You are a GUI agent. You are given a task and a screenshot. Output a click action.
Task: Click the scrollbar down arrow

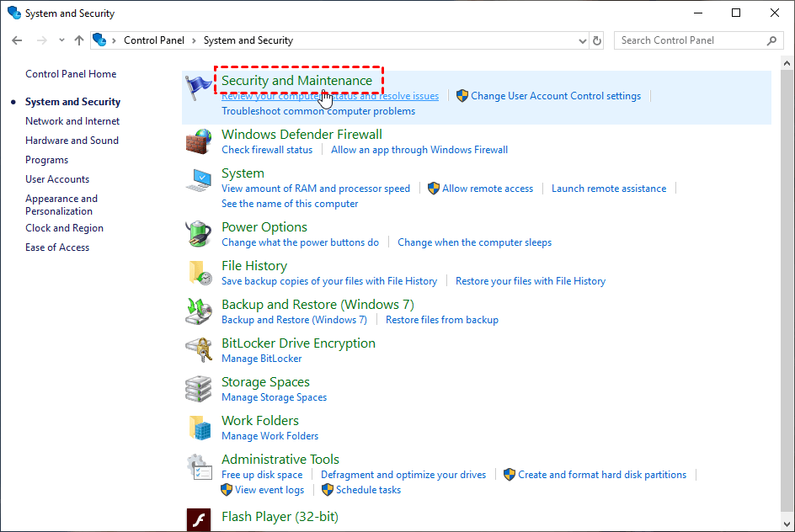(x=787, y=524)
